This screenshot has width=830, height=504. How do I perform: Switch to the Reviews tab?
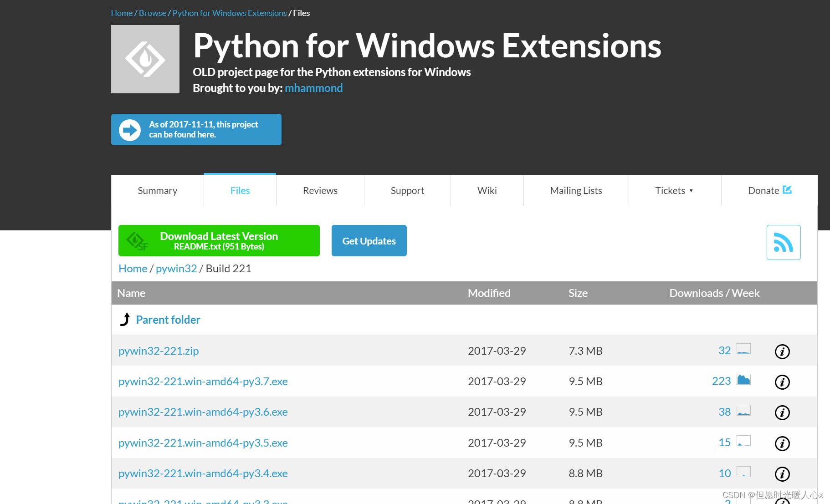coord(320,190)
